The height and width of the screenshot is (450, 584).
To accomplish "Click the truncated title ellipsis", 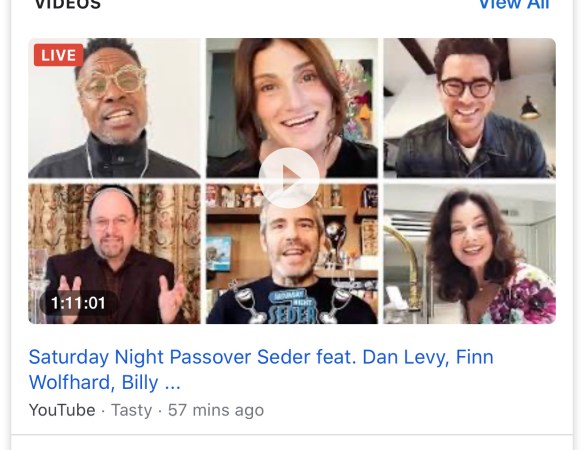I will coord(172,384).
